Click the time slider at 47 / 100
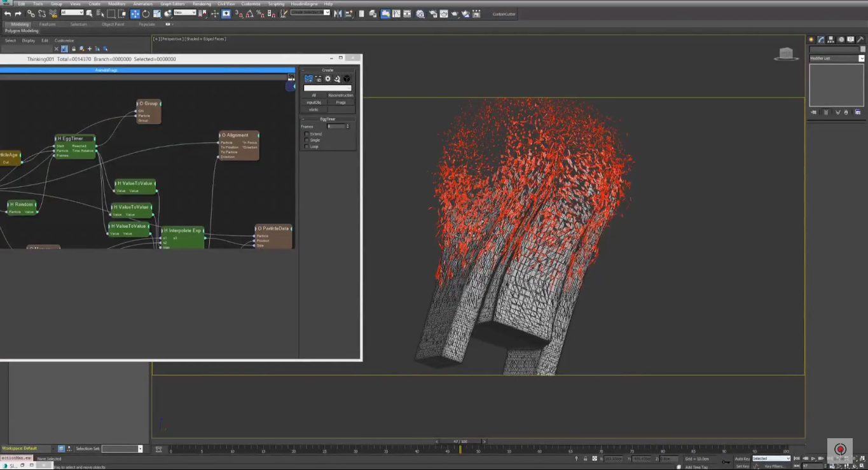Image resolution: width=868 pixels, height=470 pixels. [x=460, y=441]
